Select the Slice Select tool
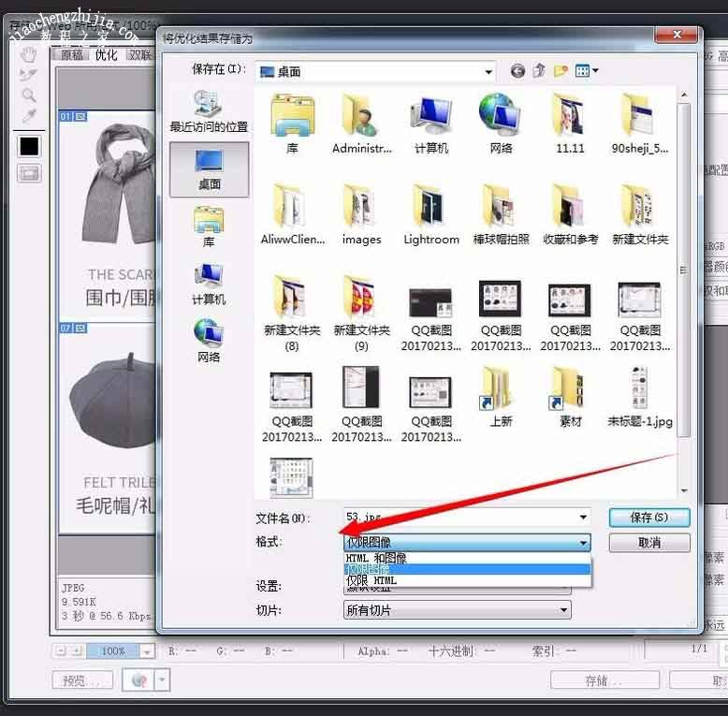 tap(29, 74)
